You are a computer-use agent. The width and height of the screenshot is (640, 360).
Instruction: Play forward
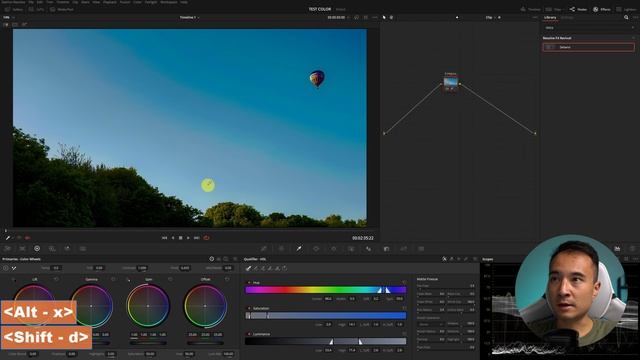[x=188, y=238]
